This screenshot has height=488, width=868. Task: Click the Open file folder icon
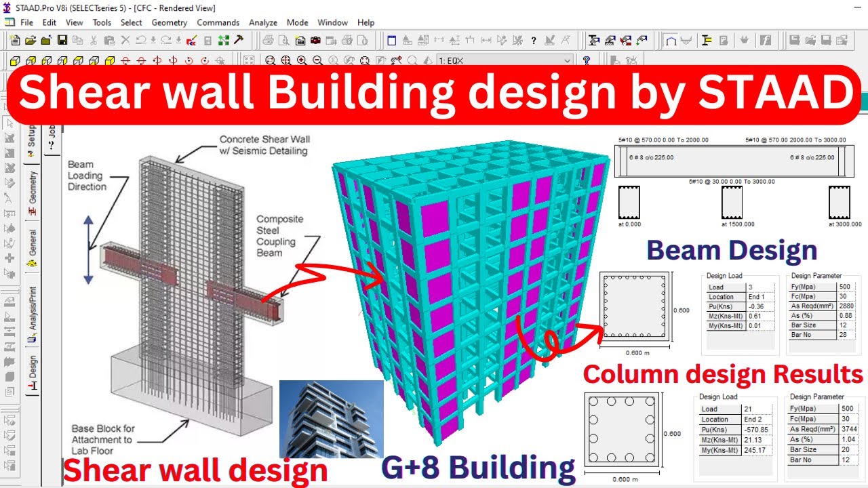(x=31, y=41)
